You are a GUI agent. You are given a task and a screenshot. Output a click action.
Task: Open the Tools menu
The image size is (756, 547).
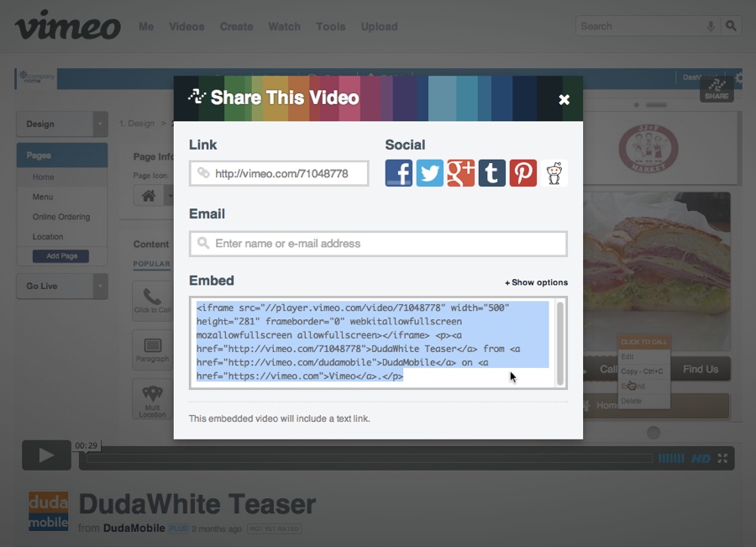(x=331, y=27)
